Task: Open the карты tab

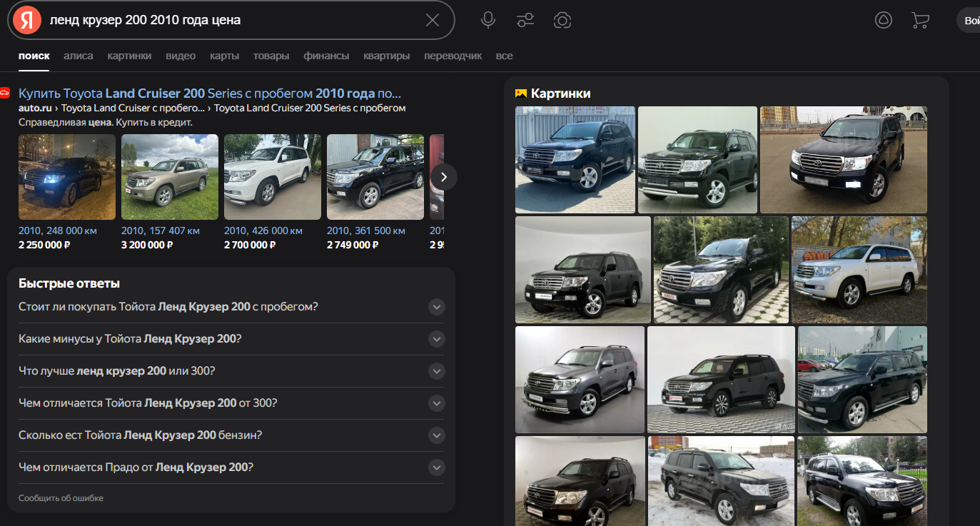Action: click(224, 56)
